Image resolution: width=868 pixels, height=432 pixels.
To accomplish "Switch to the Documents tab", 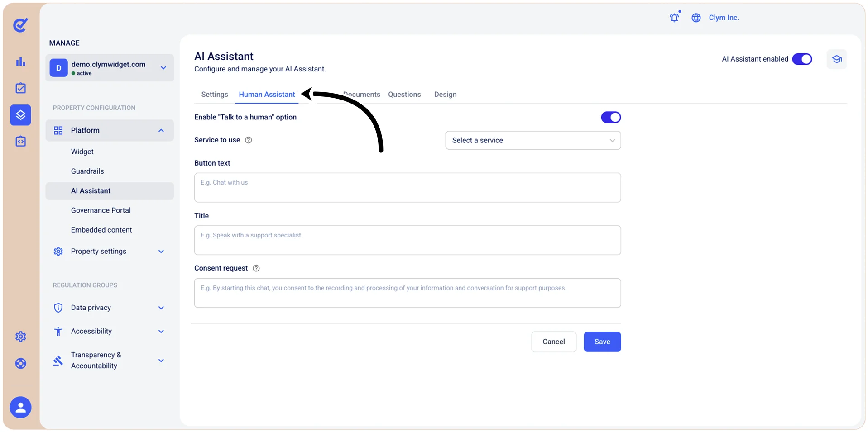I will point(361,95).
